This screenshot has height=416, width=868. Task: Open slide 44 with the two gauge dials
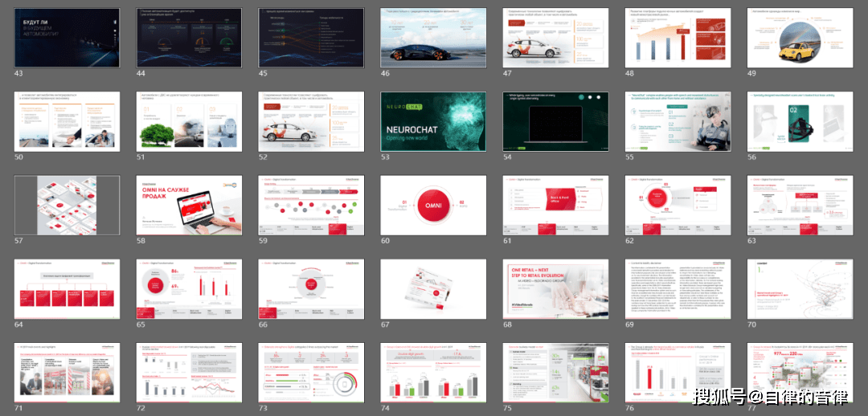[x=189, y=38]
